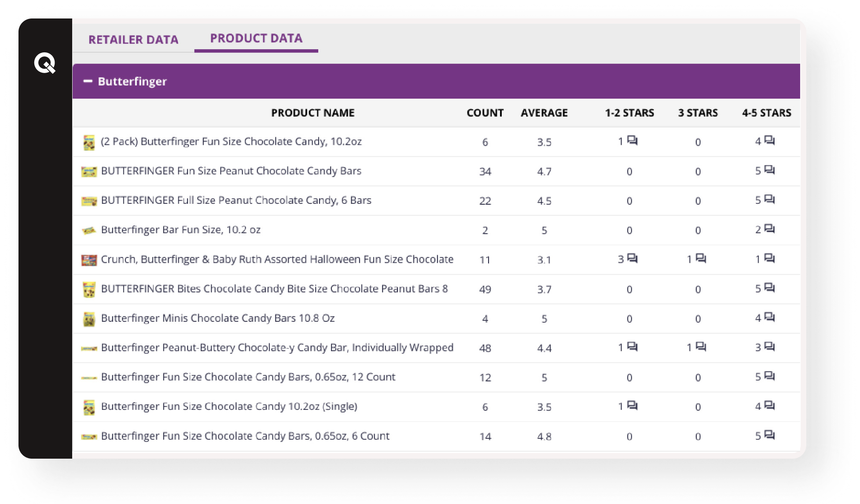860x504 pixels.
Task: Open 1-2 star comments for 10.2oz (Single)
Action: pyautogui.click(x=632, y=405)
